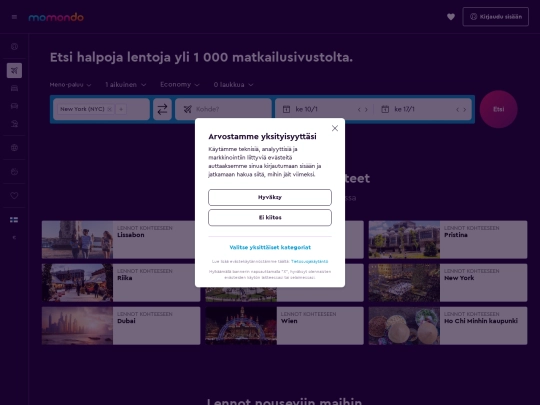This screenshot has width=540, height=405.
Task: Click the Finland flag language icon
Action: coord(14,220)
